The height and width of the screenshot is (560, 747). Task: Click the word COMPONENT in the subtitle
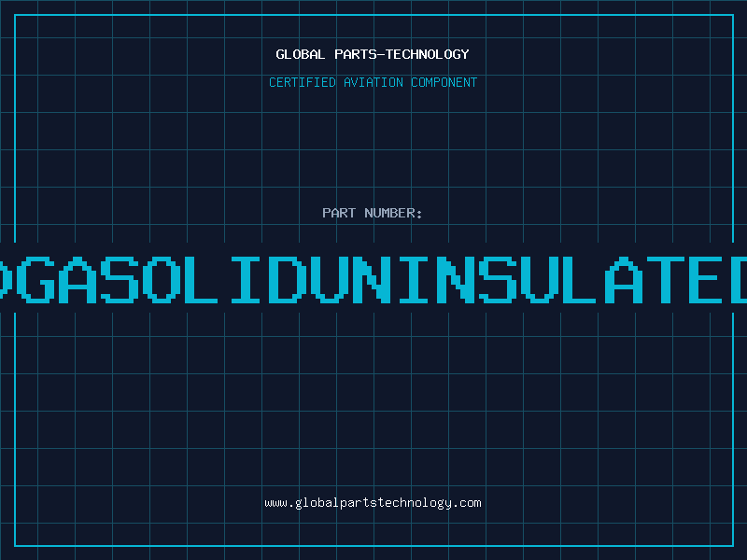(444, 82)
